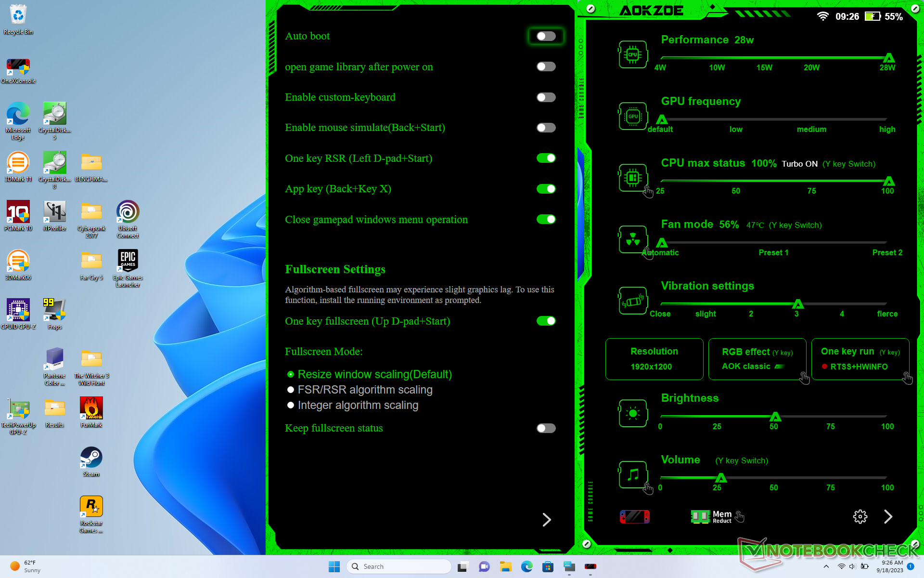Click the RGB effect AOK classic button

pyautogui.click(x=757, y=359)
